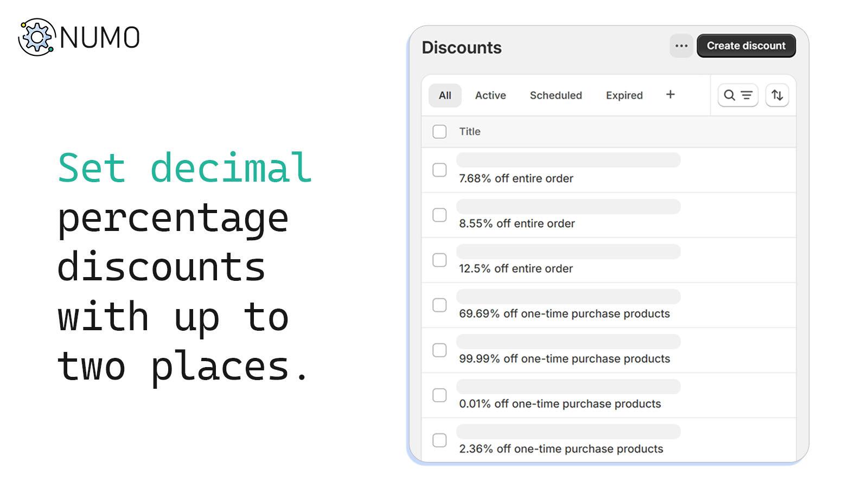The image size is (868, 488).
Task: Click the Title column header
Action: 470,131
